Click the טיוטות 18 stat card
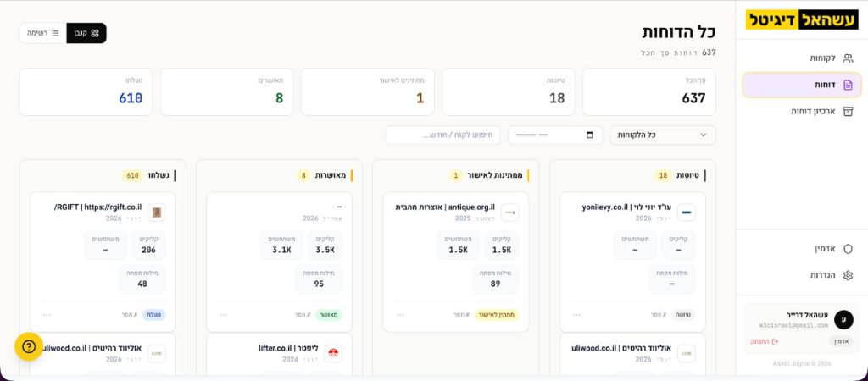Viewport: 868px width, 381px height. click(x=509, y=91)
